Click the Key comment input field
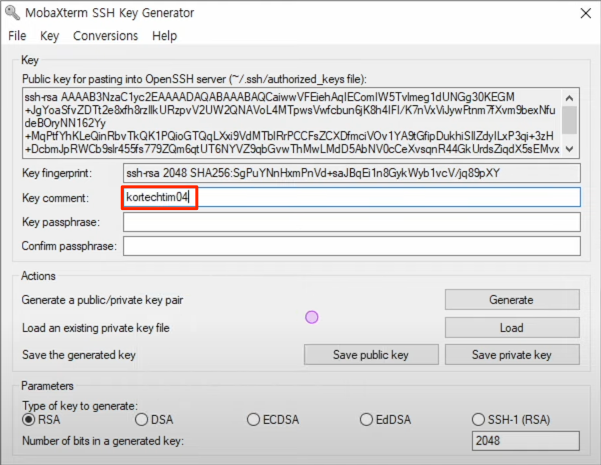This screenshot has height=465, width=601. coord(351,197)
